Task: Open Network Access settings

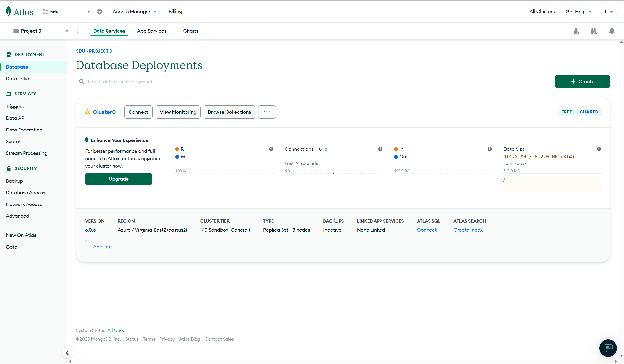Action: pyautogui.click(x=24, y=204)
